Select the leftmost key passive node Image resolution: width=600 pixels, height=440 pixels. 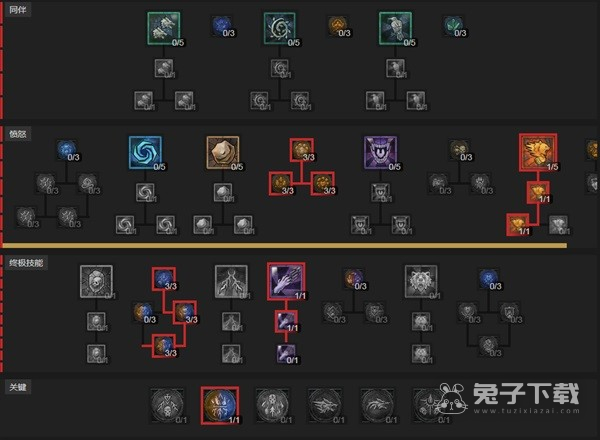point(167,406)
